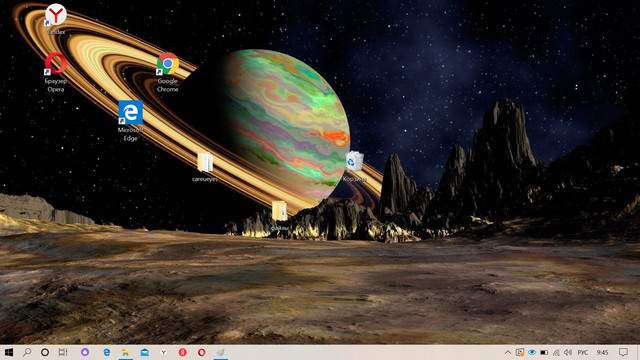640x360 pixels.
Task: Select the Recycle Bin (Корзина) icon
Action: pos(354,166)
